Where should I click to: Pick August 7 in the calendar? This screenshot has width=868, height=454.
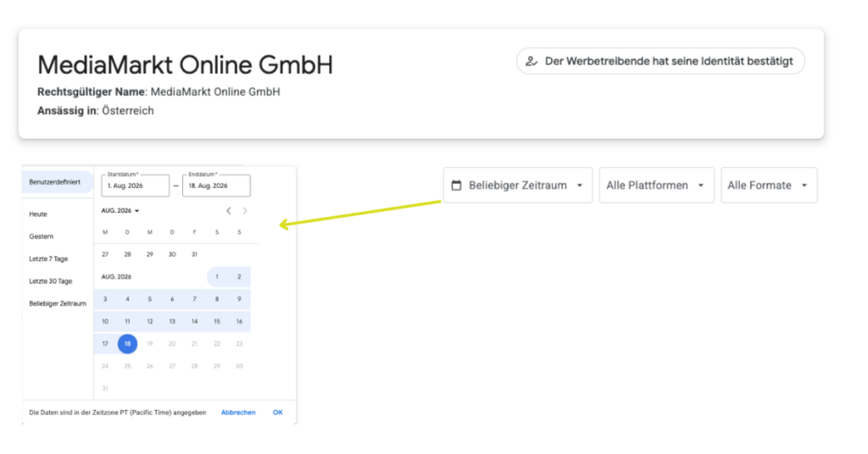194,299
